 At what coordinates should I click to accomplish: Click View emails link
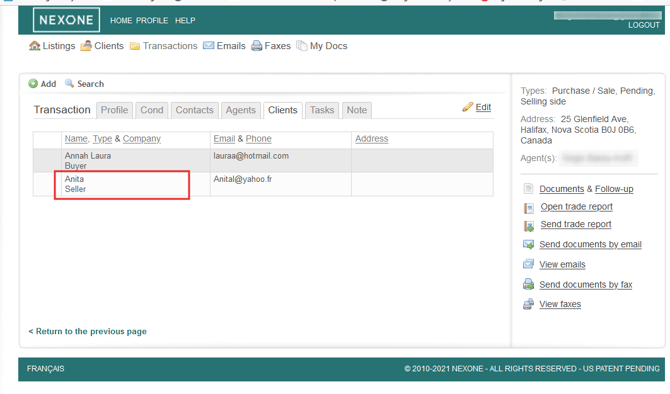tap(562, 265)
